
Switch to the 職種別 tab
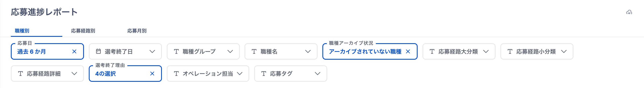point(22,31)
